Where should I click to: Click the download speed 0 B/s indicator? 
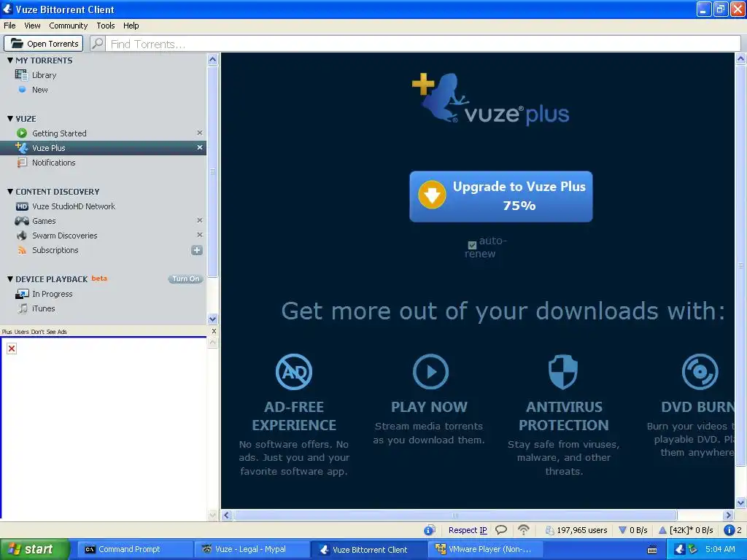(633, 530)
